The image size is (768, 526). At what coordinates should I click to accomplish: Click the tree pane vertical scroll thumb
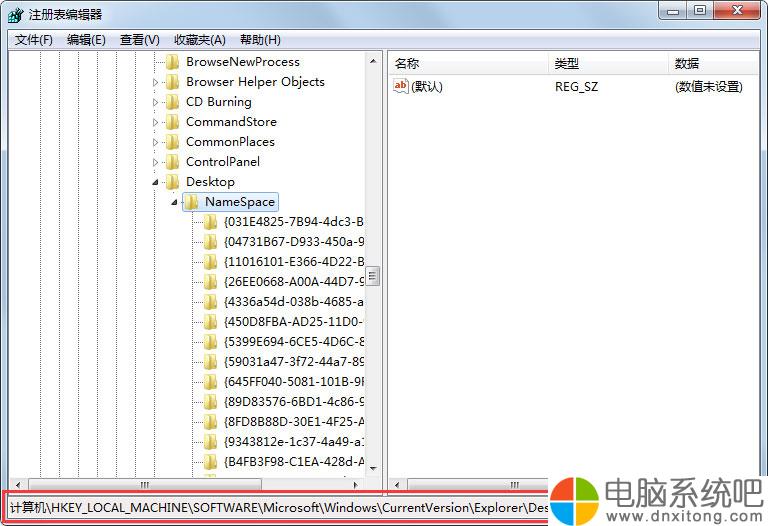pyautogui.click(x=373, y=276)
